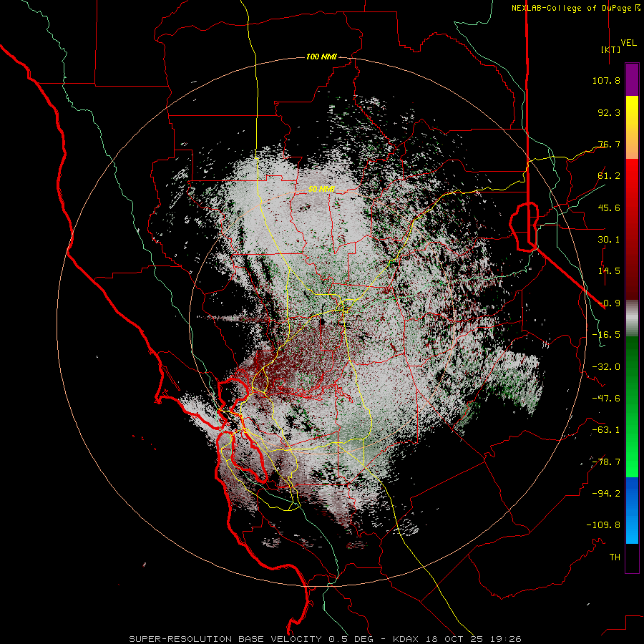This screenshot has height=644, width=644.
Task: Click the green segment of velocity color bar
Action: click(632, 406)
